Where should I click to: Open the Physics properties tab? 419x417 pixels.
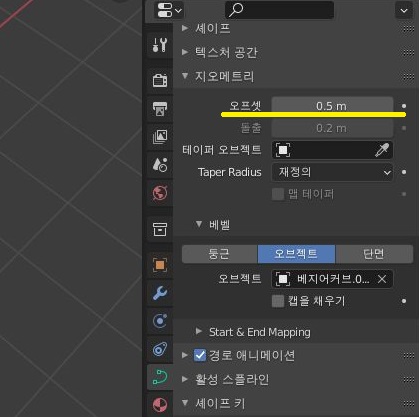pos(160,321)
